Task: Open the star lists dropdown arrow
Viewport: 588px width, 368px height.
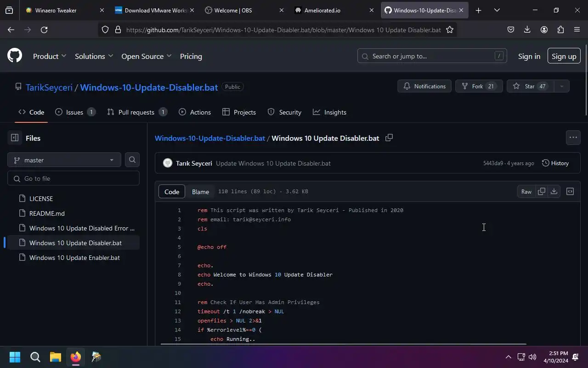Action: click(561, 86)
